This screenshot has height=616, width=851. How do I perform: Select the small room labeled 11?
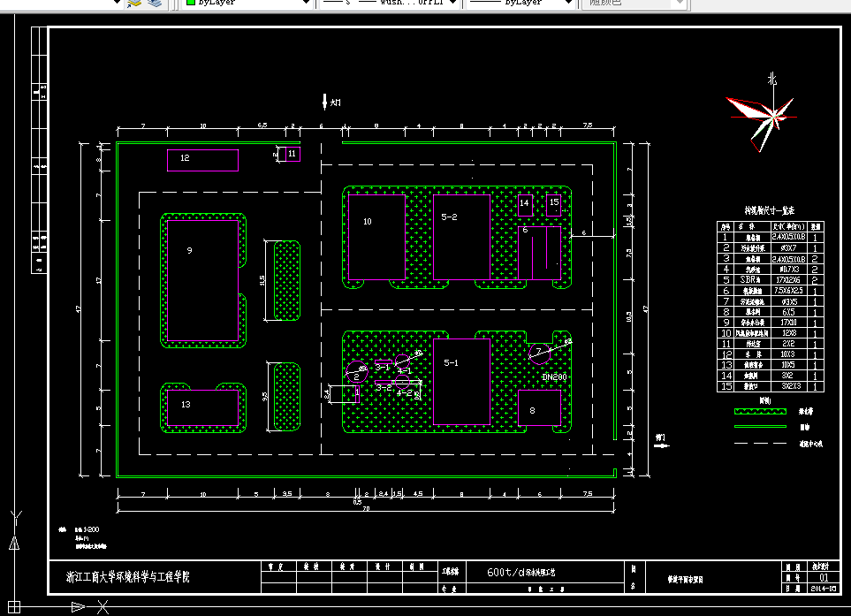pyautogui.click(x=293, y=154)
